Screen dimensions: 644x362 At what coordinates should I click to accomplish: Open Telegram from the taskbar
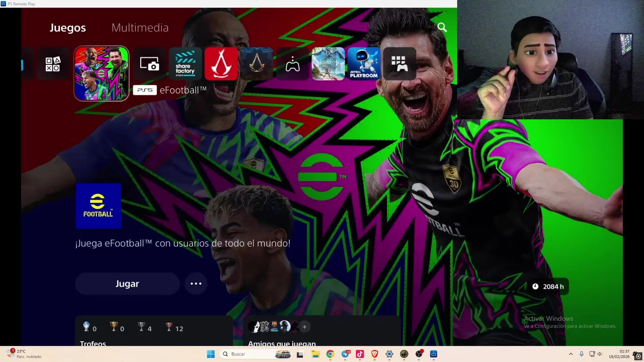(x=345, y=354)
